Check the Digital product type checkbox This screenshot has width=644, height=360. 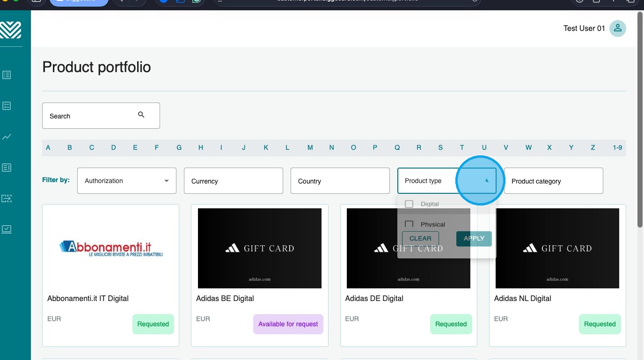click(x=409, y=204)
